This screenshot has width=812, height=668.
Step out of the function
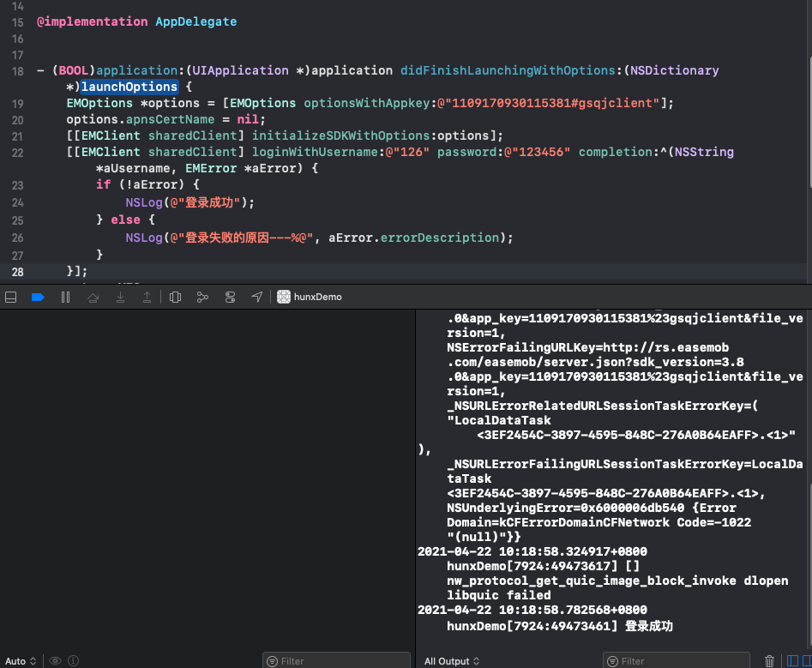point(147,298)
